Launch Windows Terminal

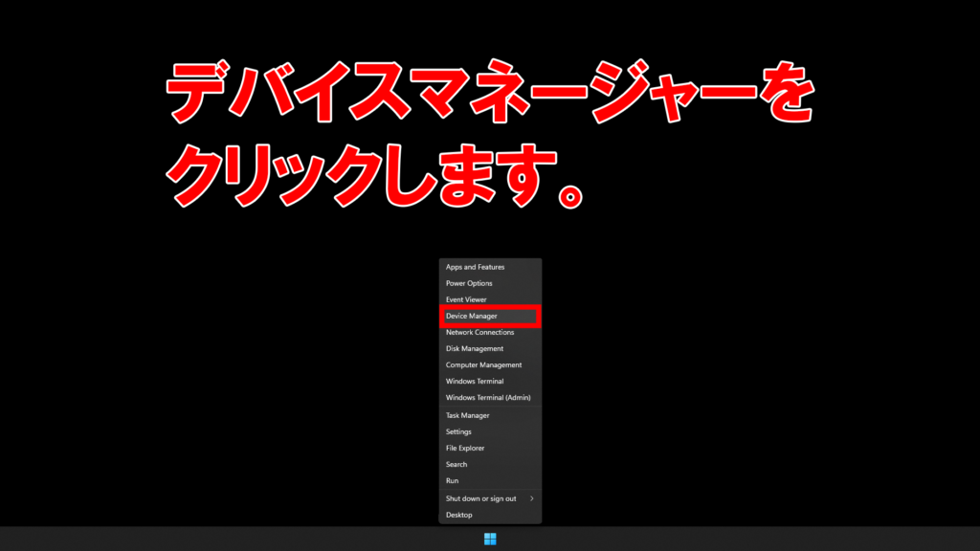(x=474, y=381)
